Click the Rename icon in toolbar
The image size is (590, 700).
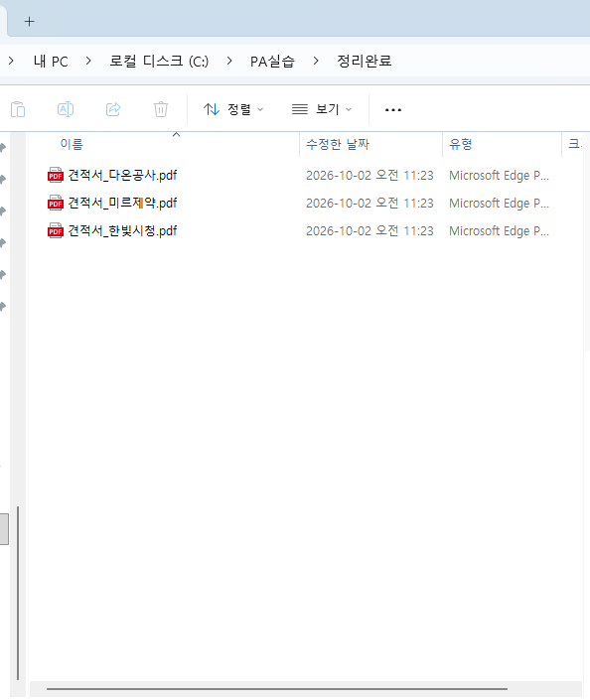click(66, 109)
